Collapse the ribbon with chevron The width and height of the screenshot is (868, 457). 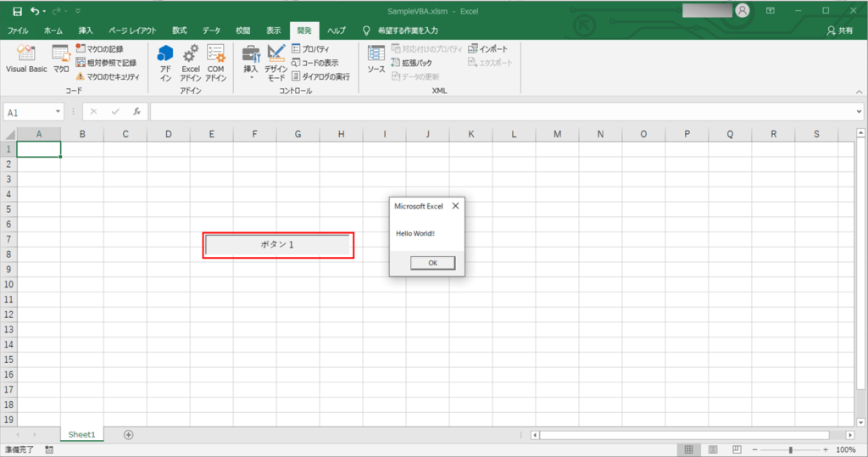pyautogui.click(x=859, y=92)
